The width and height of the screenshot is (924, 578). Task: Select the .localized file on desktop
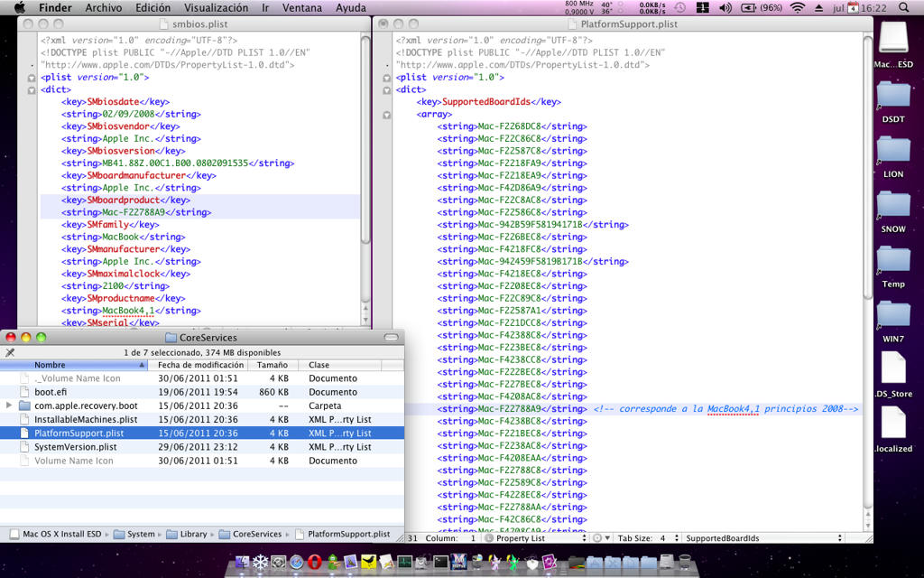tap(893, 430)
